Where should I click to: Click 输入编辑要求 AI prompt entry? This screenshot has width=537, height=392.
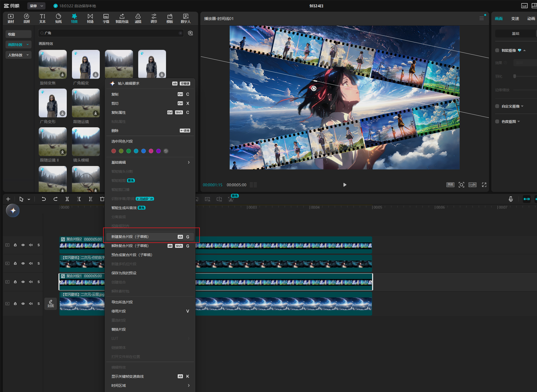coord(150,83)
